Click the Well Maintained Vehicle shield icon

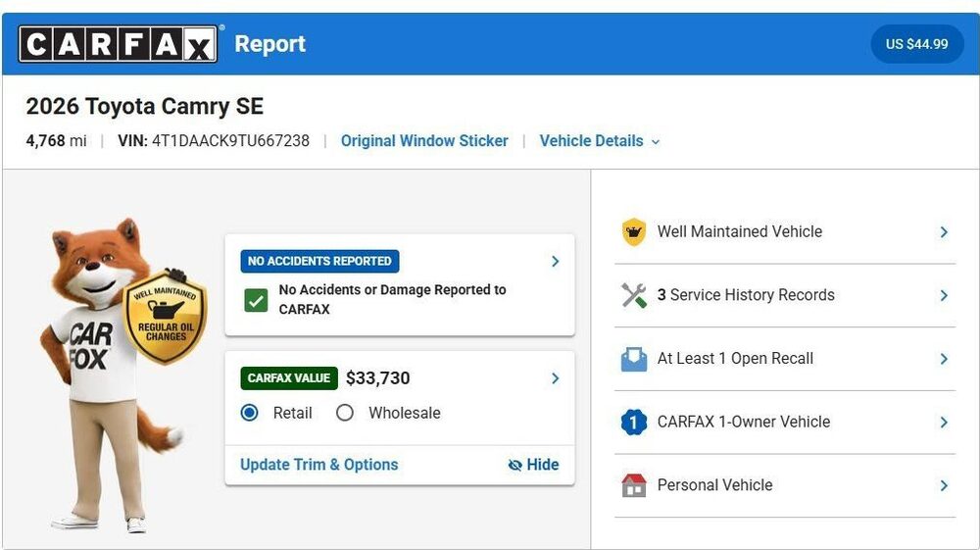tap(634, 232)
